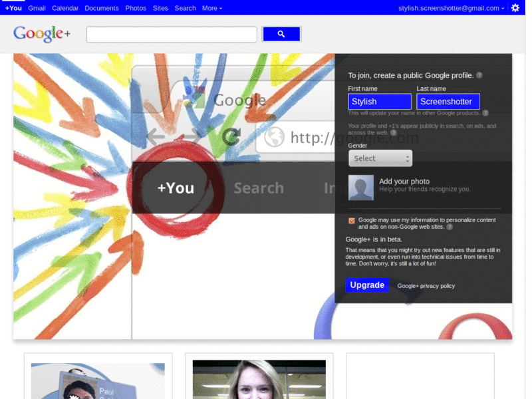Click help icon after name update note

[x=485, y=113]
